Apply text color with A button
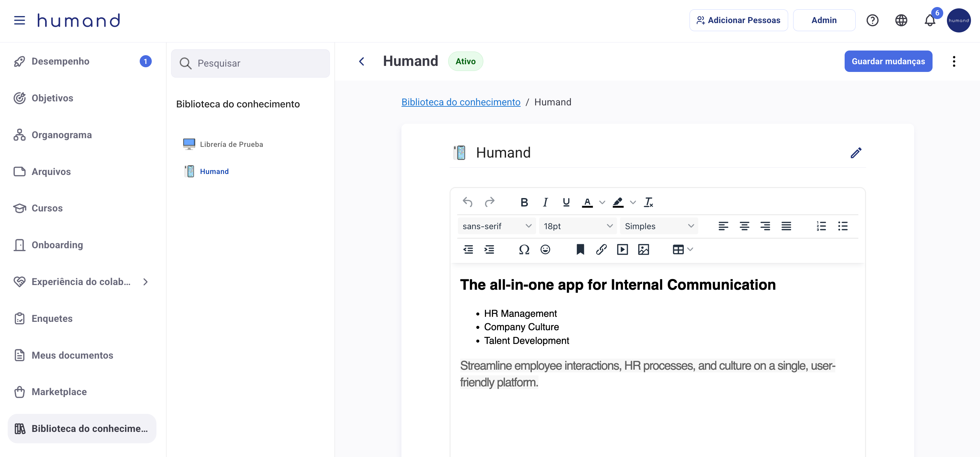Viewport: 980px width, 457px height. (x=587, y=202)
